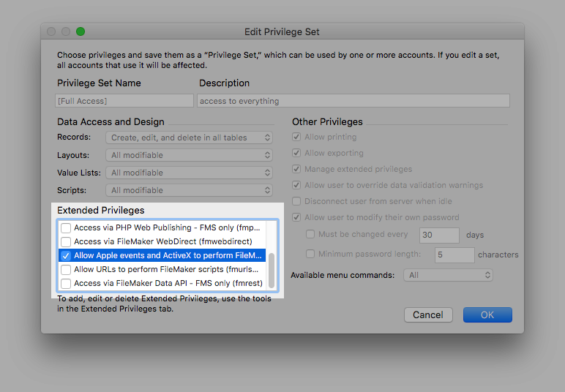Click the minimum password characters field
The width and height of the screenshot is (565, 392).
coord(454,255)
